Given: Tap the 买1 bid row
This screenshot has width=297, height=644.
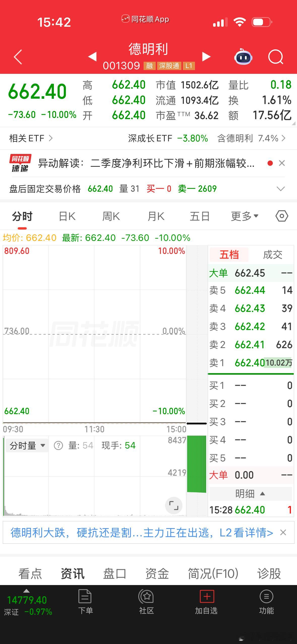Looking at the screenshot, I should (x=251, y=385).
